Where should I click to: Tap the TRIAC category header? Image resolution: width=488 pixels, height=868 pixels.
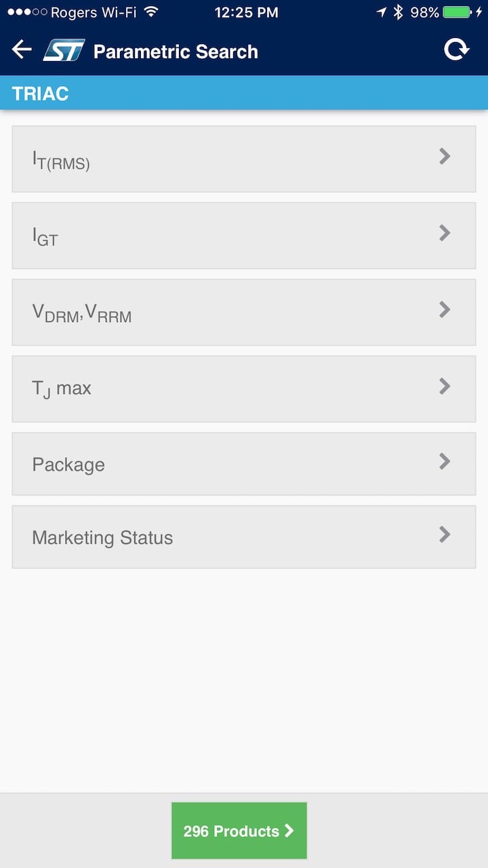tap(41, 93)
